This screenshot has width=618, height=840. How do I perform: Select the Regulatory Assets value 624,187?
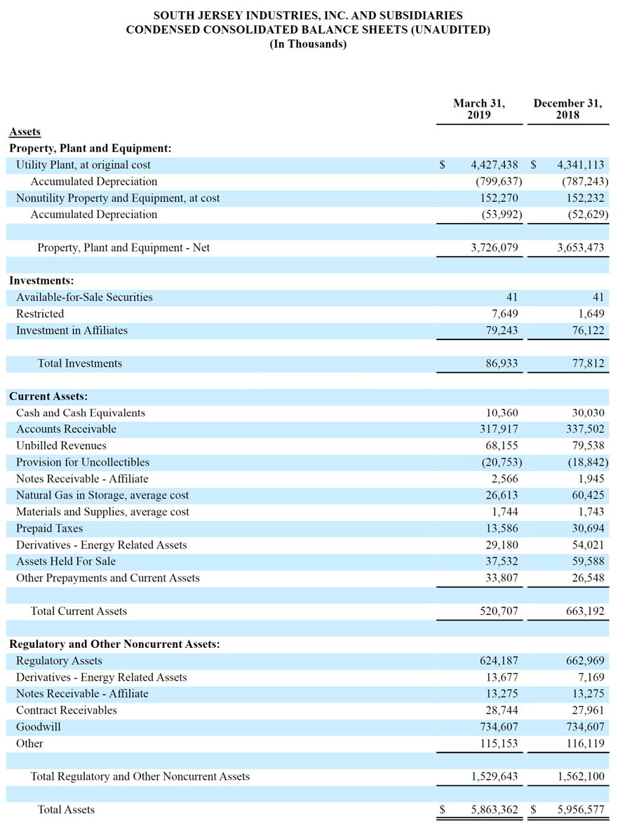click(499, 661)
